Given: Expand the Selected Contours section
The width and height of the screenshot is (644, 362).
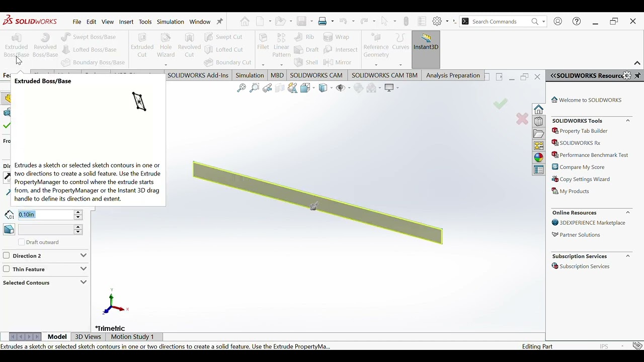Looking at the screenshot, I should click(x=84, y=283).
